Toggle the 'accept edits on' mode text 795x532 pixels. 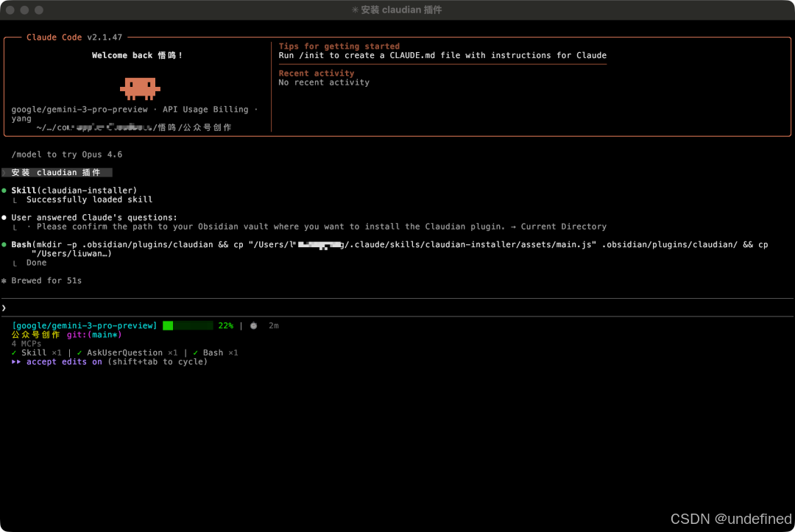pyautogui.click(x=64, y=362)
